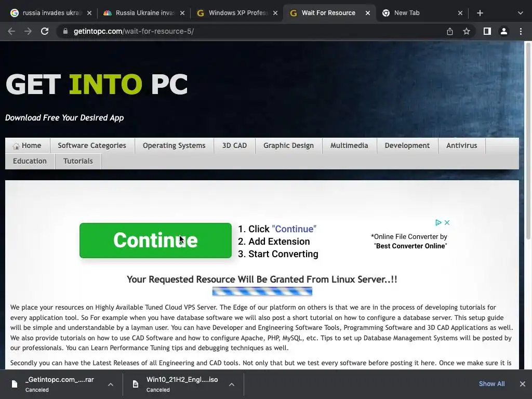Close the ad with X icon
532x399 pixels.
(x=447, y=222)
